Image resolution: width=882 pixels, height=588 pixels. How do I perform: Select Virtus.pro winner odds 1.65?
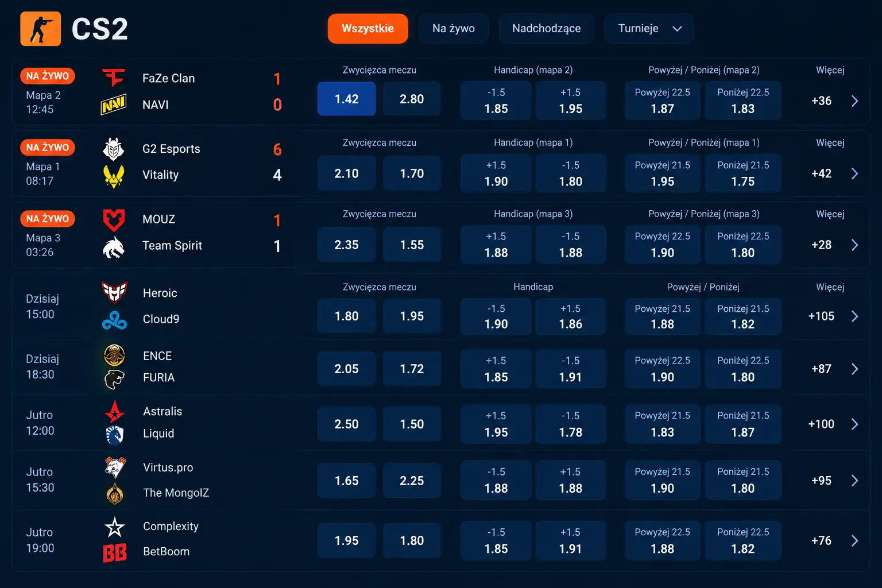coord(346,481)
